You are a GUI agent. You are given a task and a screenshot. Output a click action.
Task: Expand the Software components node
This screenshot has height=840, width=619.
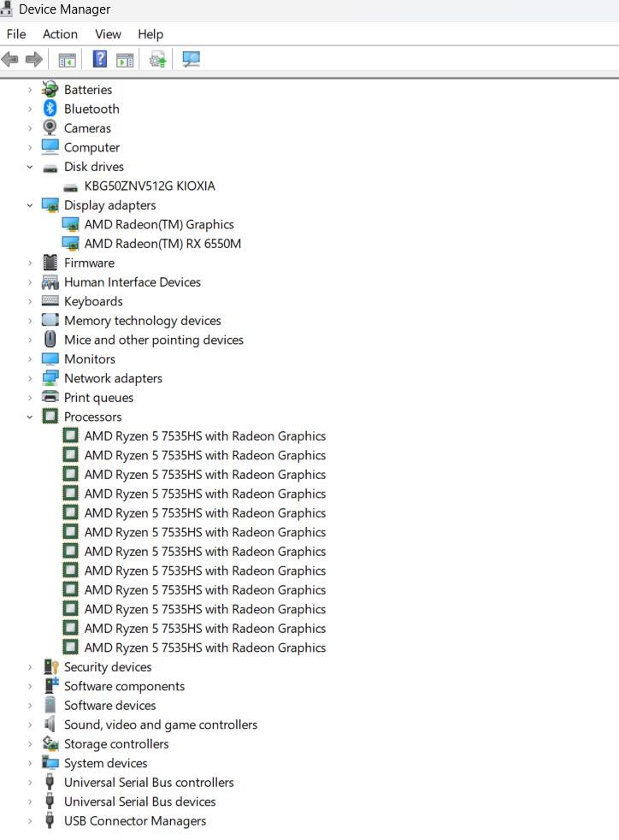pyautogui.click(x=30, y=686)
